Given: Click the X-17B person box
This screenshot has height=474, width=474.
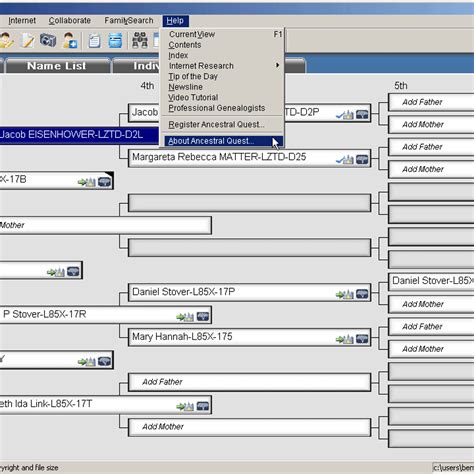Looking at the screenshot, I should tap(57, 180).
